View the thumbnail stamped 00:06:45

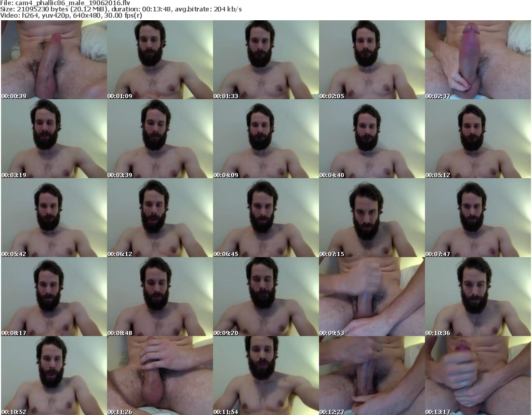coord(265,218)
